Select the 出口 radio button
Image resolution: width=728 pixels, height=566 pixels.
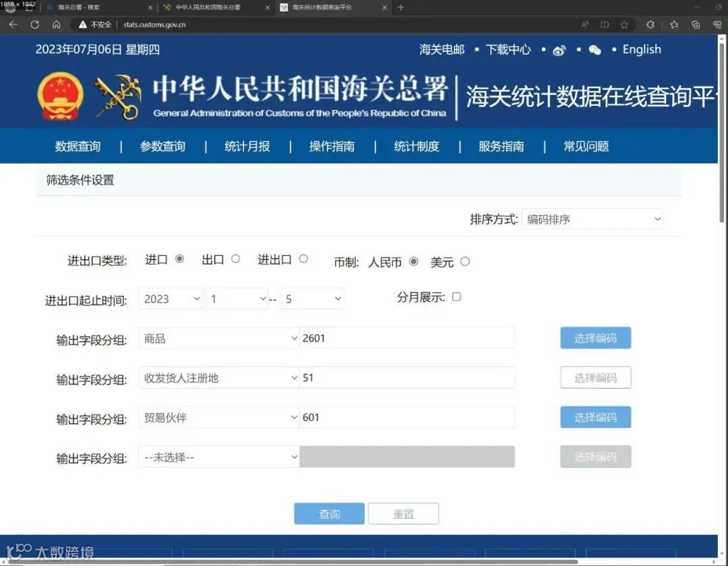click(x=236, y=259)
